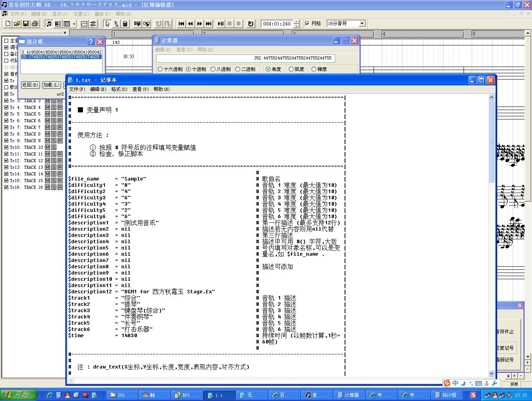Print the score using printer icon
532x401 pixels.
(35, 24)
